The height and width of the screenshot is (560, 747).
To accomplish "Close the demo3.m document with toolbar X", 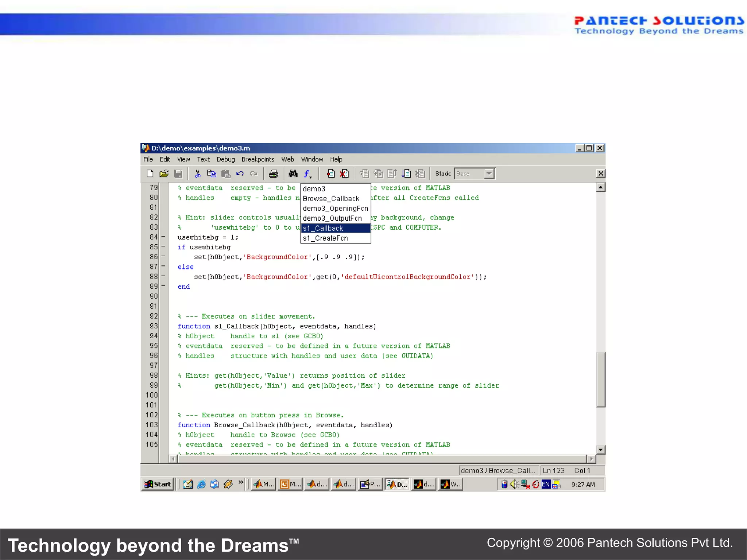I will 601,174.
